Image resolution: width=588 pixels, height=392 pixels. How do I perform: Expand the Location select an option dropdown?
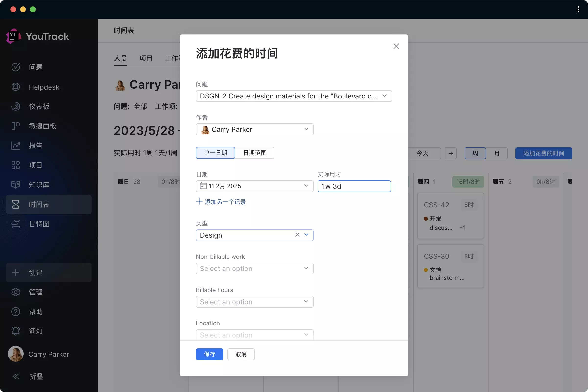(x=255, y=335)
